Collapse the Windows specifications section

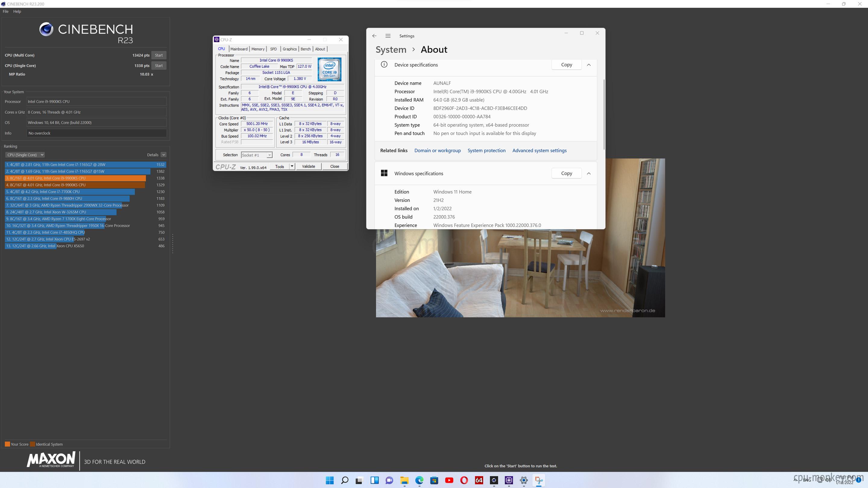point(589,174)
